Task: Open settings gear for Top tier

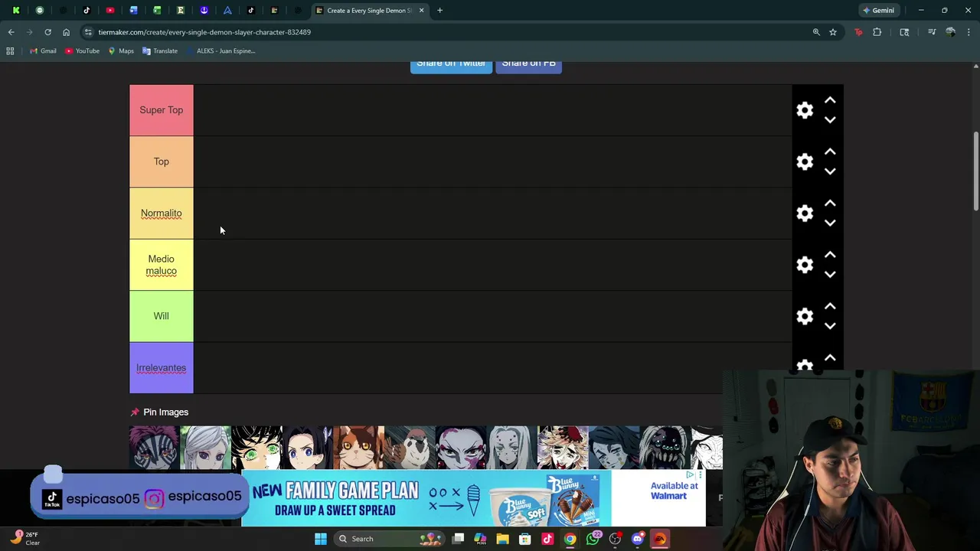Action: coord(805,161)
